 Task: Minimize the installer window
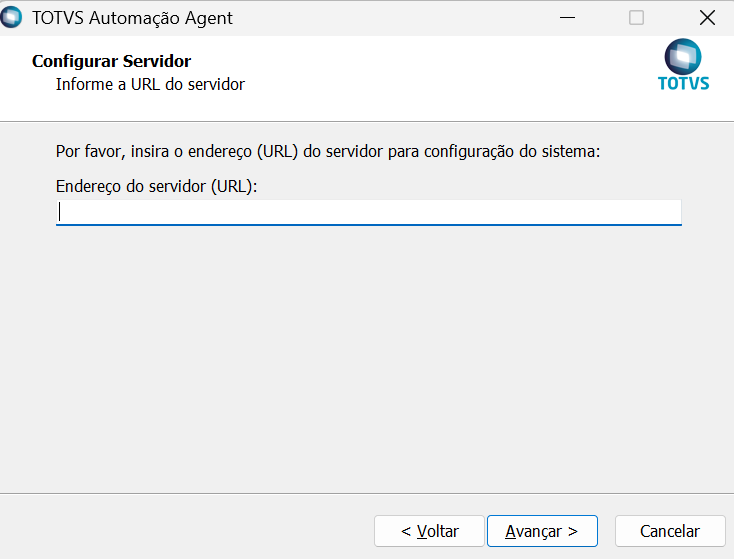click(567, 18)
